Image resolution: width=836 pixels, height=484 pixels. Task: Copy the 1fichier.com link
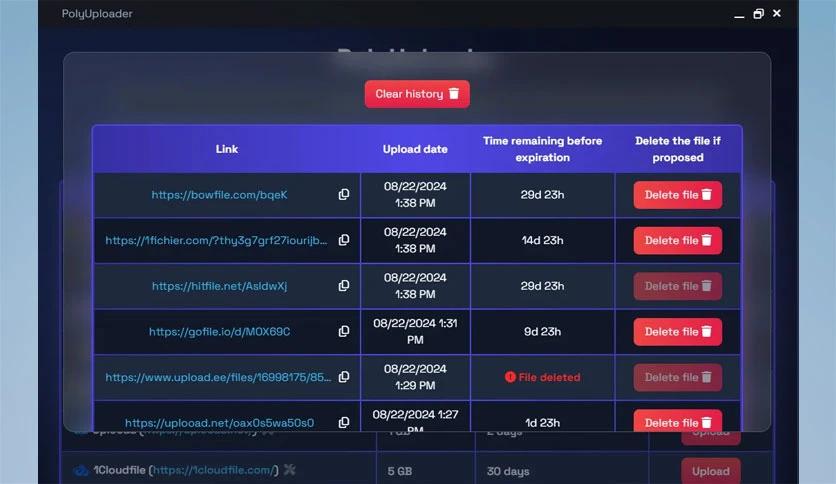point(344,240)
